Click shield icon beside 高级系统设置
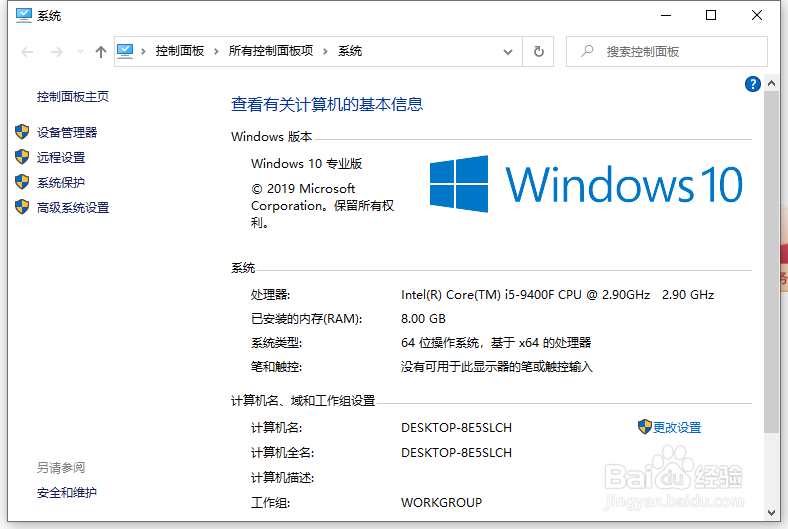Viewport: 788px width, 529px height. click(22, 206)
